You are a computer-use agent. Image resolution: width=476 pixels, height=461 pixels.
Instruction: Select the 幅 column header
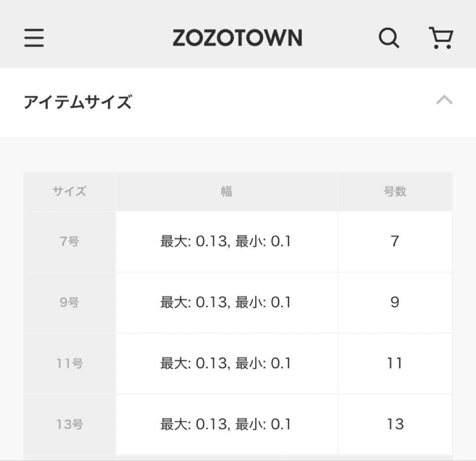click(x=227, y=191)
